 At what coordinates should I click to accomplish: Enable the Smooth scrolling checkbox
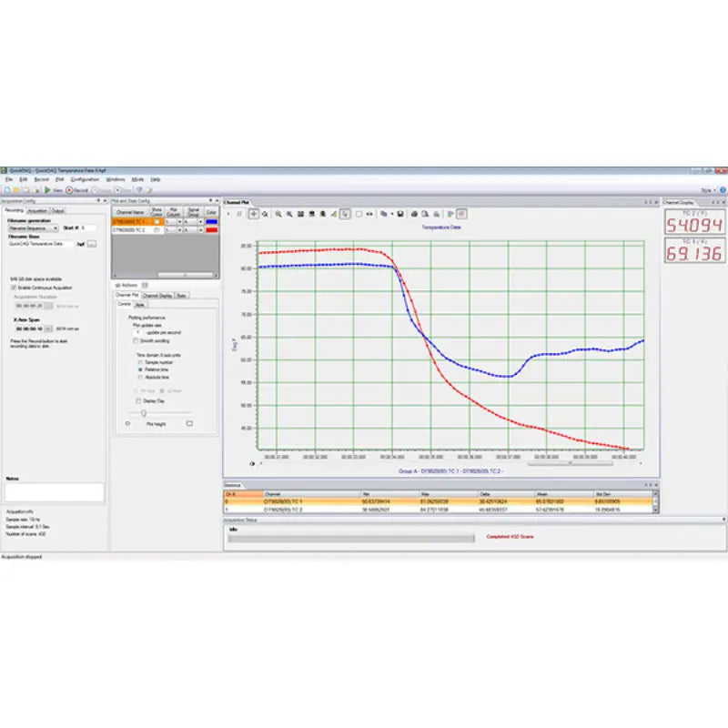(x=136, y=341)
